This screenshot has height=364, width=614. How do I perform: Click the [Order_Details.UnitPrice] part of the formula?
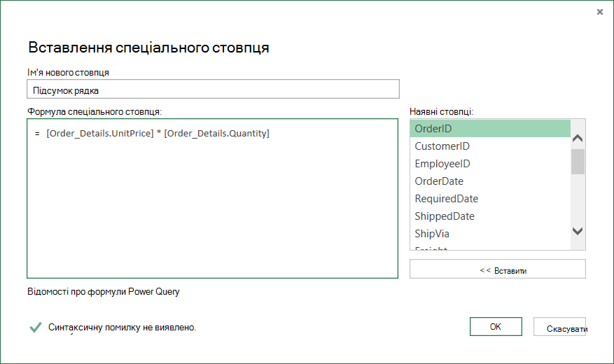(100, 134)
